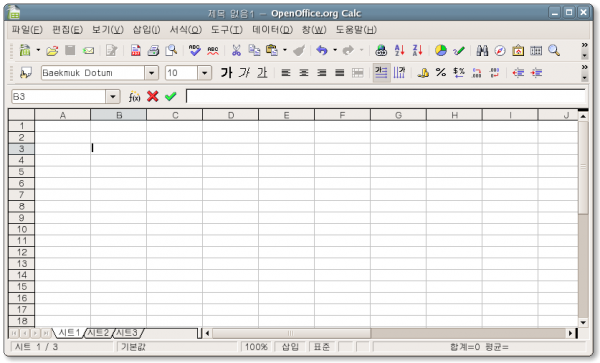Click the Decrease Indent icon
The width and height of the screenshot is (600, 363).
point(518,73)
